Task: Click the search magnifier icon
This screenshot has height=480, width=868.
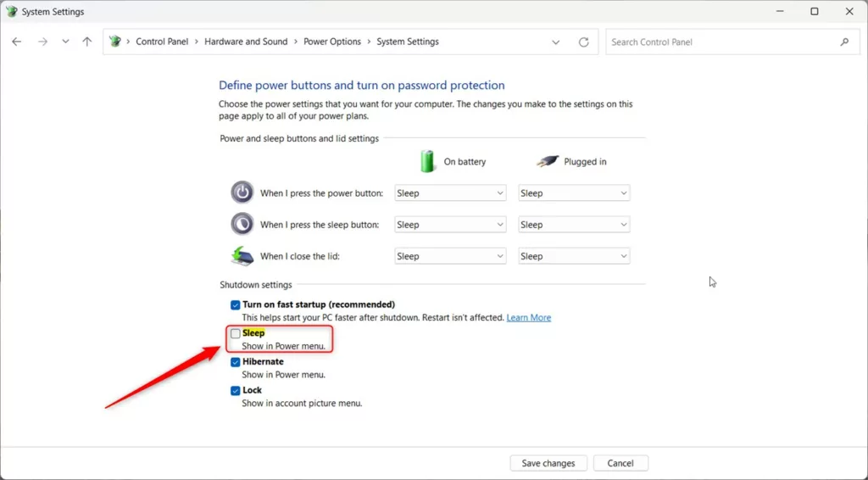Action: coord(844,42)
